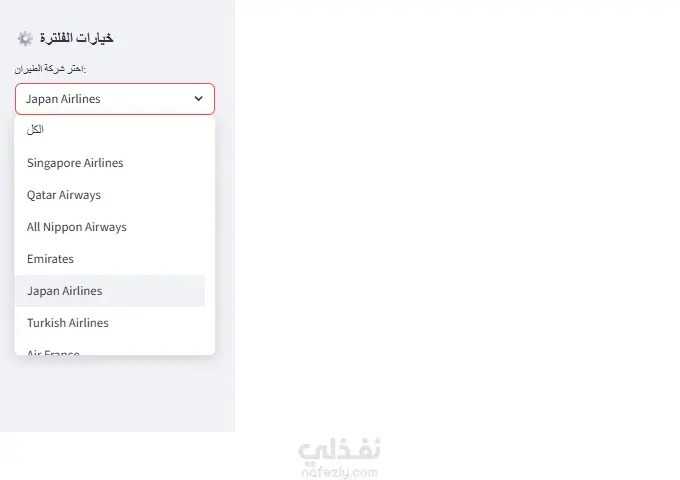Viewport: 680px width, 480px height.
Task: Click the blank sidebar space above the filter heading
Action: 115,12
